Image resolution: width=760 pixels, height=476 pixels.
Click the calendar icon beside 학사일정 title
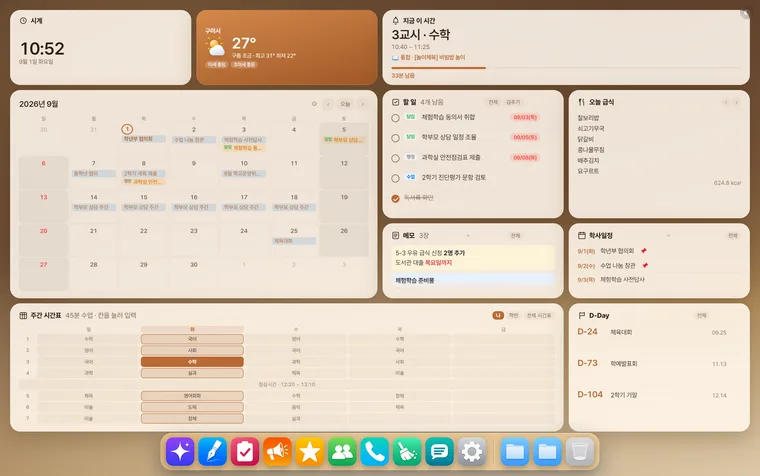pyautogui.click(x=582, y=236)
